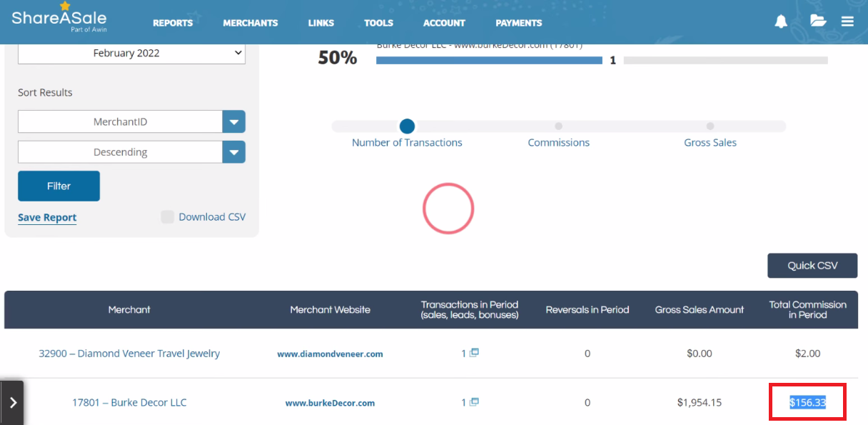Click the Commissions label
The width and height of the screenshot is (868, 425).
tap(559, 143)
